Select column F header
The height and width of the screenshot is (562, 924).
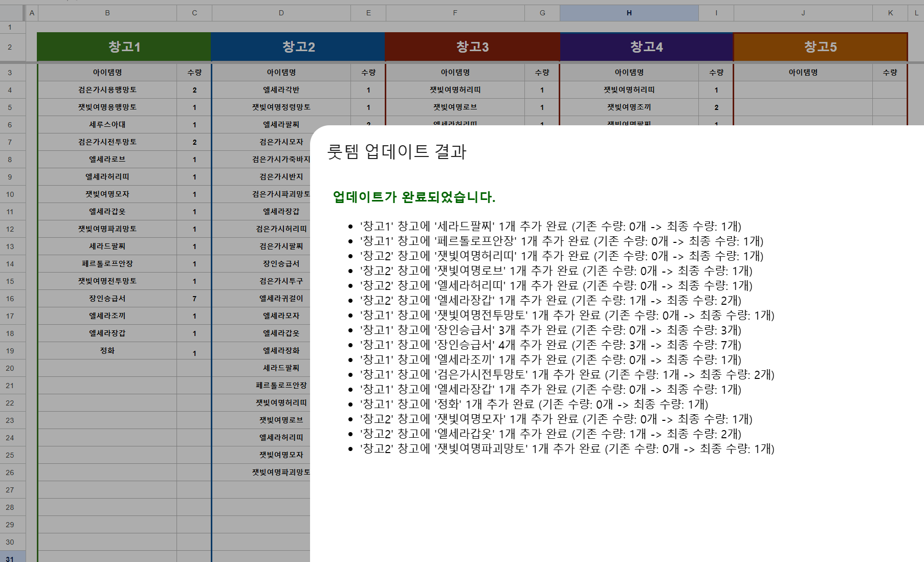tap(455, 13)
